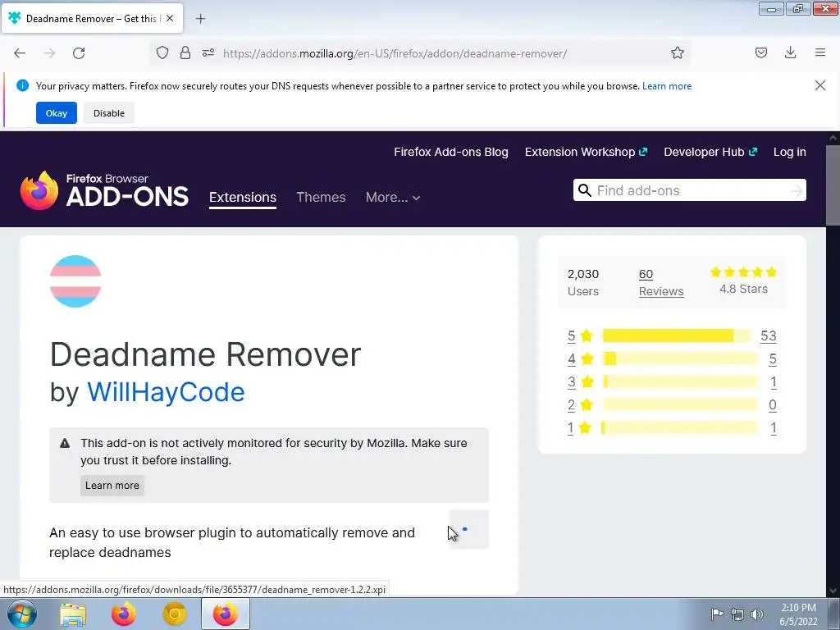Go back using the browser back arrow

coord(20,53)
